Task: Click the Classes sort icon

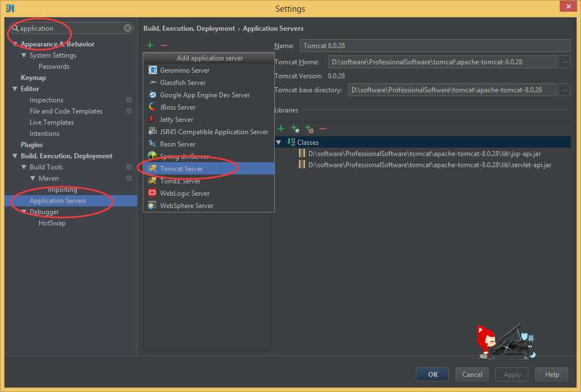Action: [291, 142]
